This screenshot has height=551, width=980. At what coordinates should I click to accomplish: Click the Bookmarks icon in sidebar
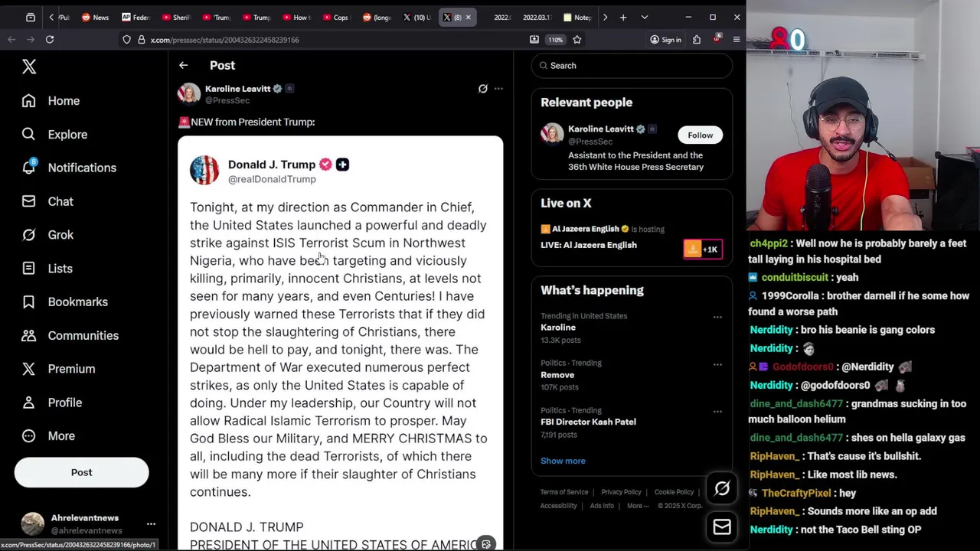28,302
